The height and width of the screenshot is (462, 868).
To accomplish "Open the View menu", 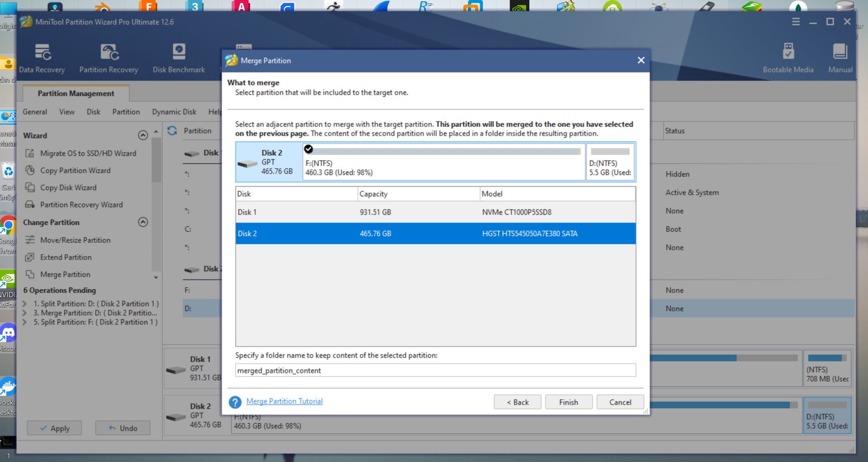I will click(67, 112).
